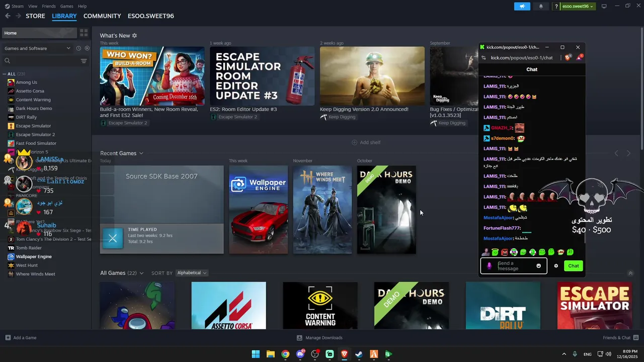
Task: Open the Help menu
Action: [x=82, y=6]
